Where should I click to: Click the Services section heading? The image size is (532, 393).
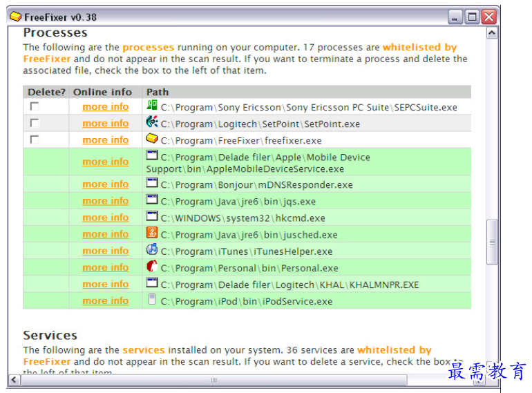pyautogui.click(x=50, y=336)
